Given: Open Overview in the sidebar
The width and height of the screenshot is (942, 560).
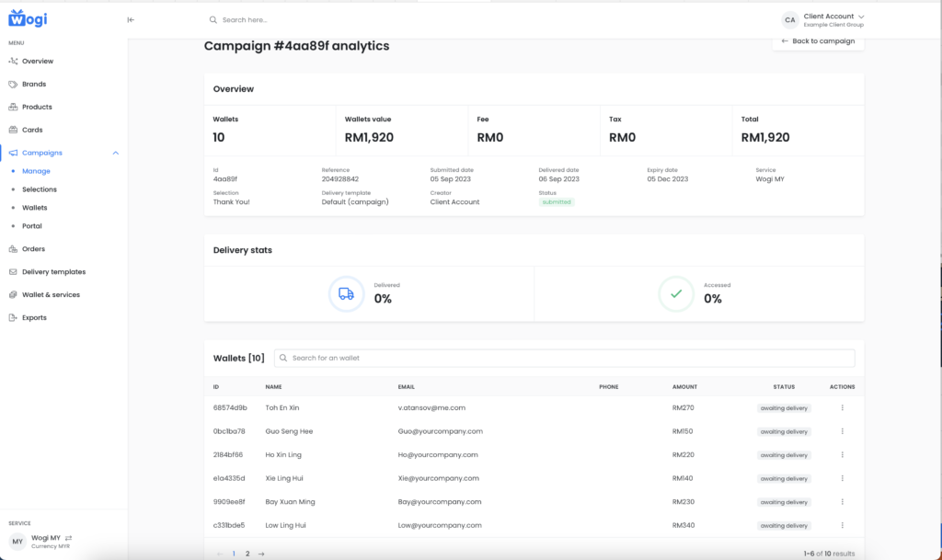Looking at the screenshot, I should pos(37,61).
